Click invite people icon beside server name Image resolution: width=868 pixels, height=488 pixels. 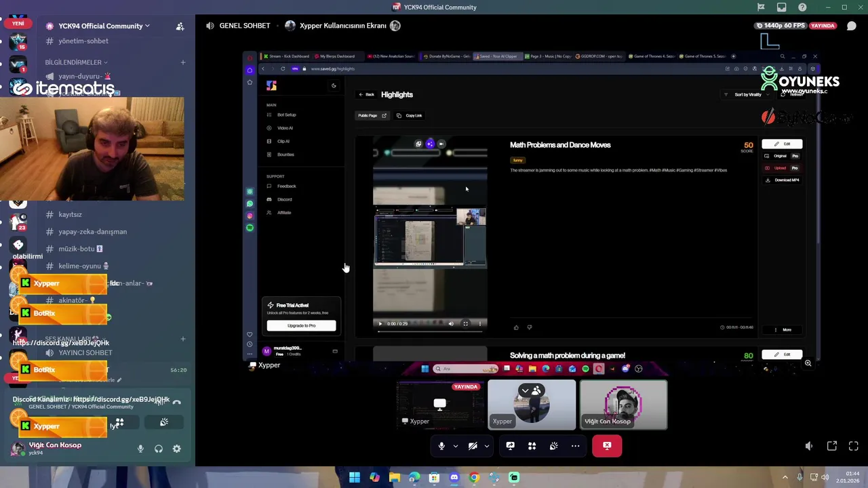(180, 26)
